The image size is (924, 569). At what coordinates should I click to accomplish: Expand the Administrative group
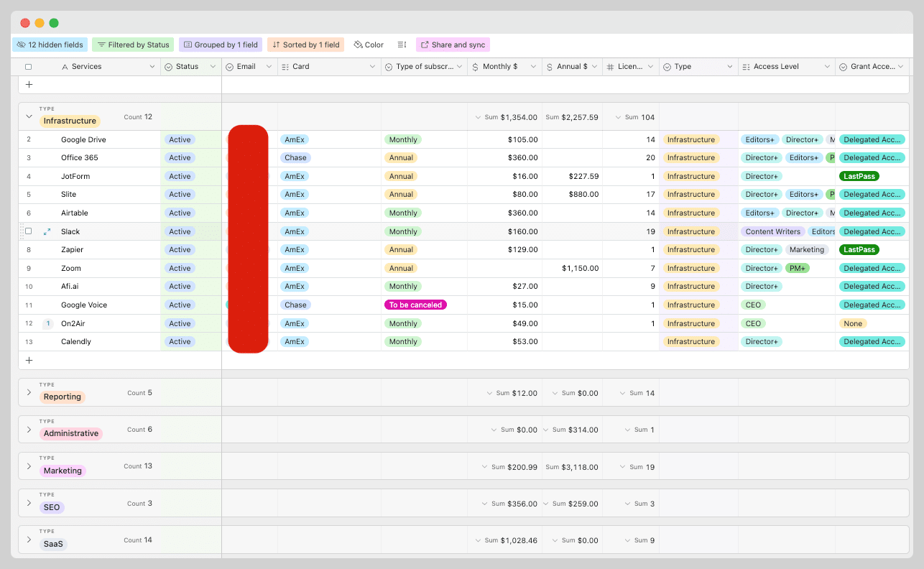(x=29, y=430)
